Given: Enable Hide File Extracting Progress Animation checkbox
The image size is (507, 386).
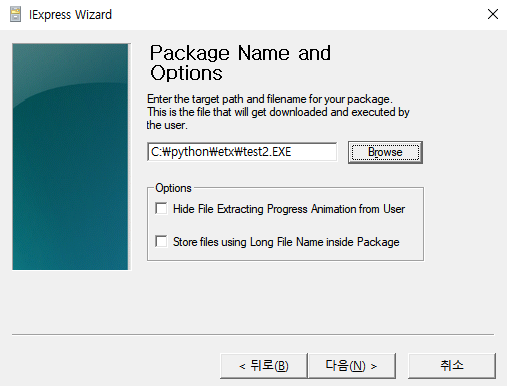Looking at the screenshot, I should (x=161, y=209).
